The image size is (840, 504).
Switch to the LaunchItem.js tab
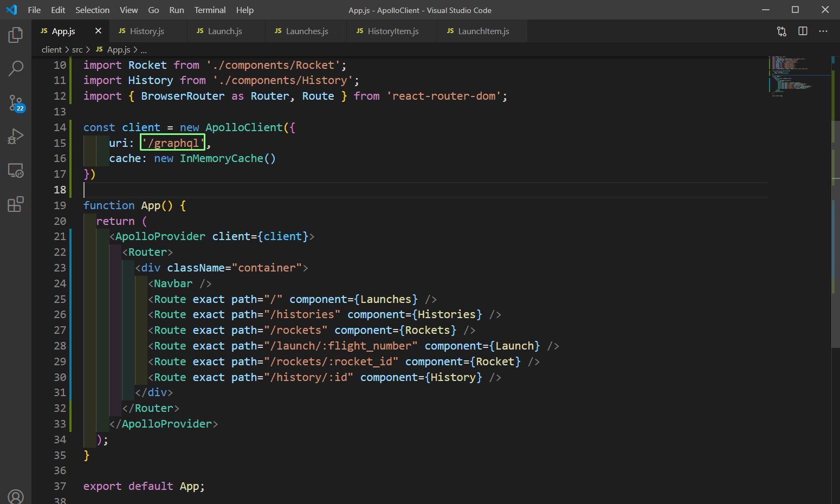coord(483,31)
